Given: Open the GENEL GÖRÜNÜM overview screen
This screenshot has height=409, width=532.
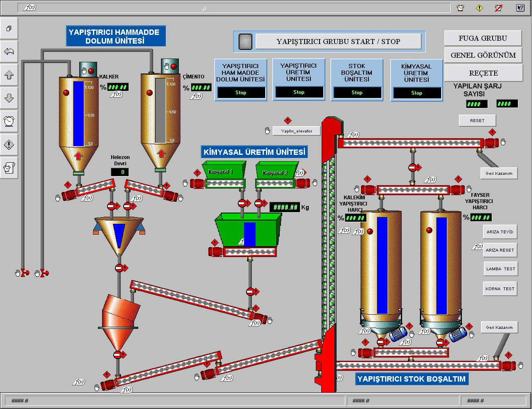Looking at the screenshot, I should click(x=483, y=55).
